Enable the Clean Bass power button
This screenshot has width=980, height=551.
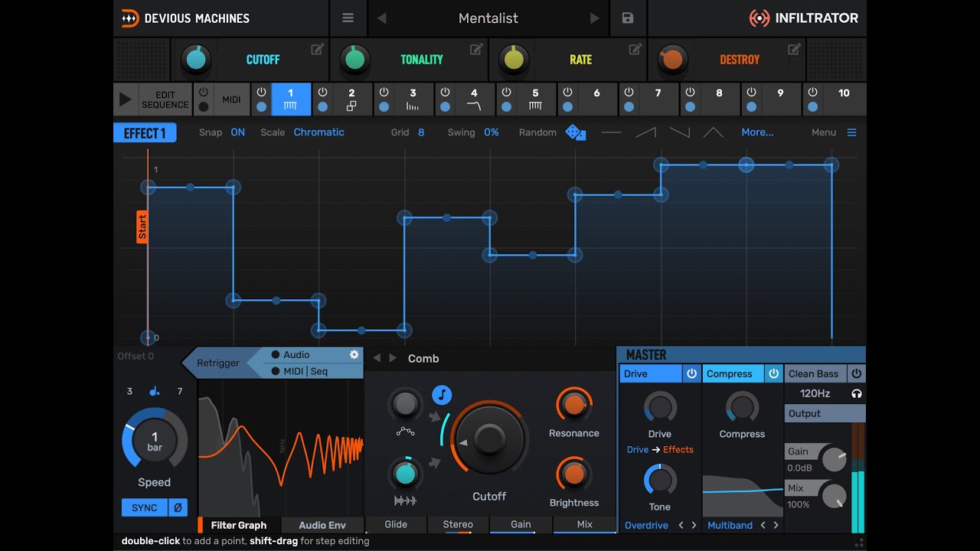856,373
